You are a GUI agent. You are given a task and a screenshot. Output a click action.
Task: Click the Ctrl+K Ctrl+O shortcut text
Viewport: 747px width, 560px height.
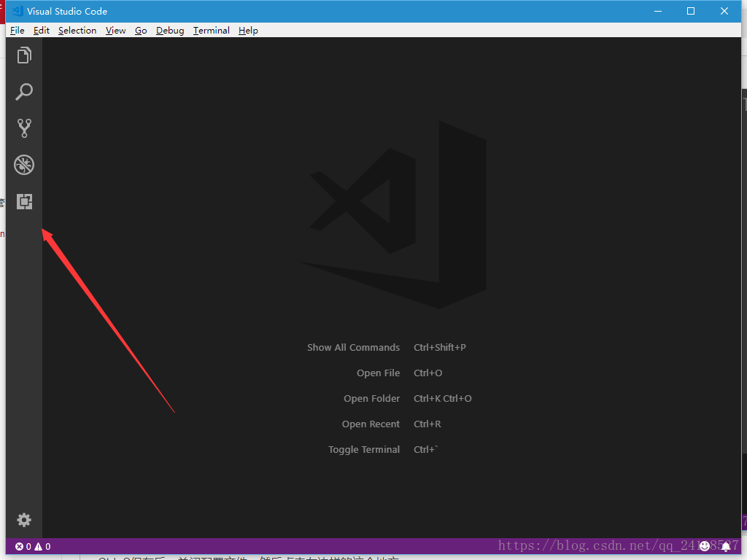443,399
